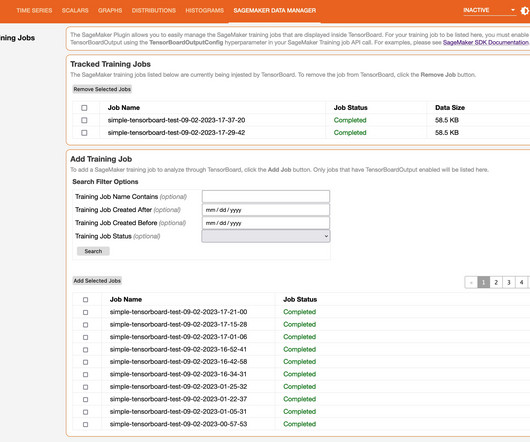The height and width of the screenshot is (442, 530).
Task: Check the box for job 09-02-2023-16-34-31
Action: tap(86, 374)
